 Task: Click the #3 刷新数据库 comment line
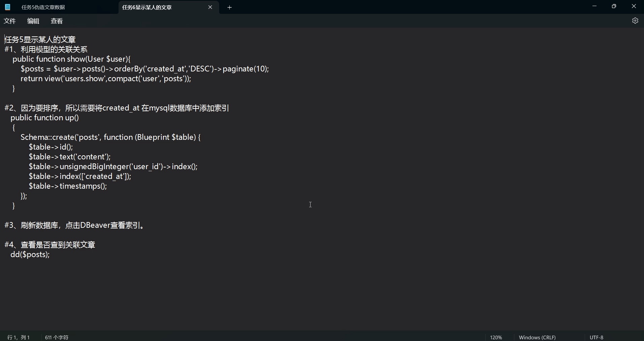point(74,226)
